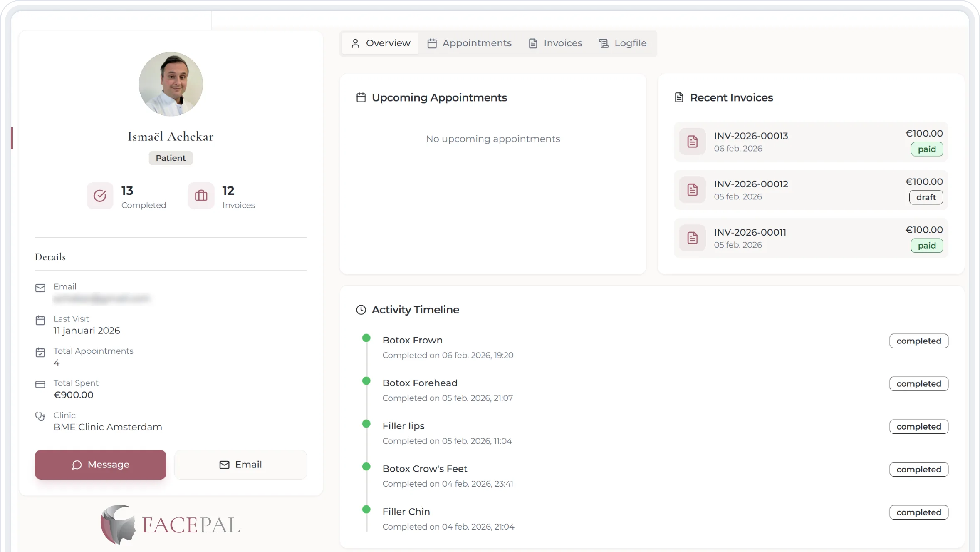This screenshot has width=980, height=552.
Task: Click the document icon for INV-2026-00012
Action: [x=692, y=190]
